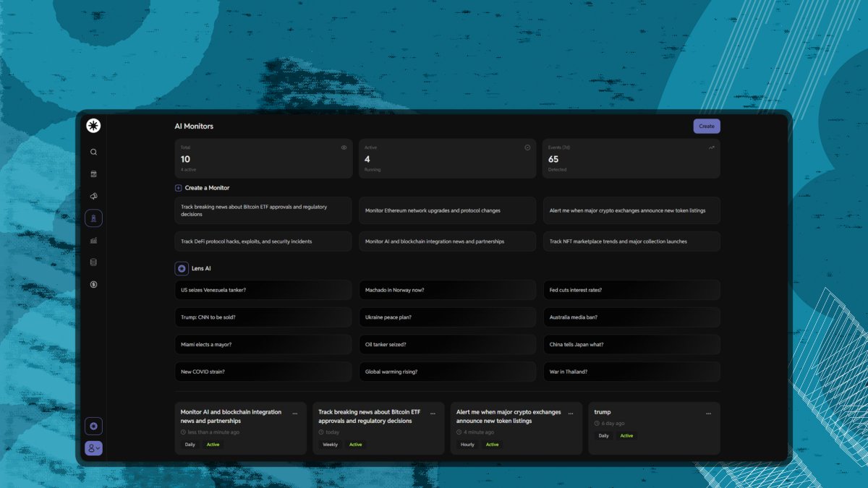
Task: Open options menu on AI blockchain integration card
Action: (x=295, y=414)
